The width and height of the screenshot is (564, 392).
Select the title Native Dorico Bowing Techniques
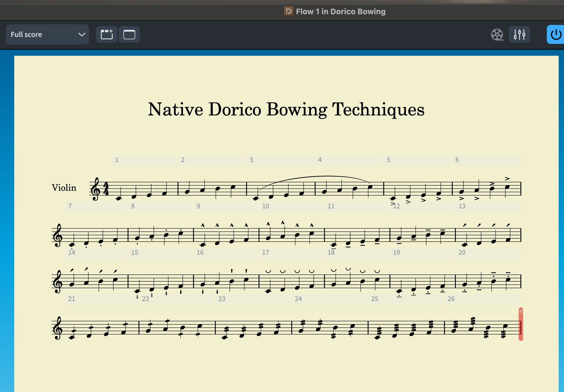(286, 109)
